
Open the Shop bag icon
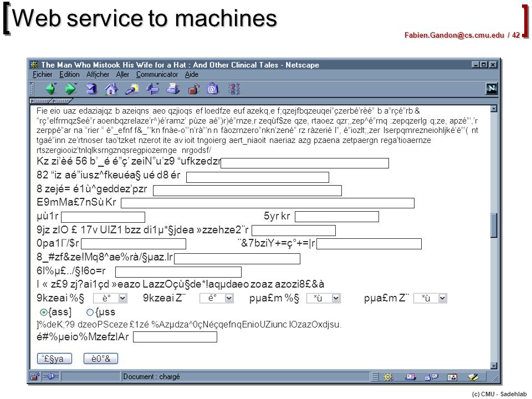click(212, 89)
